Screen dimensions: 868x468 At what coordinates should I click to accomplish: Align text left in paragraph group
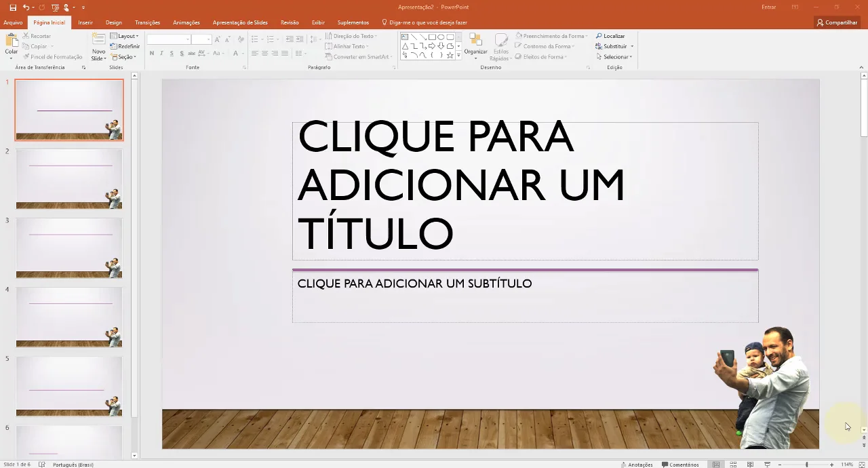(x=255, y=54)
